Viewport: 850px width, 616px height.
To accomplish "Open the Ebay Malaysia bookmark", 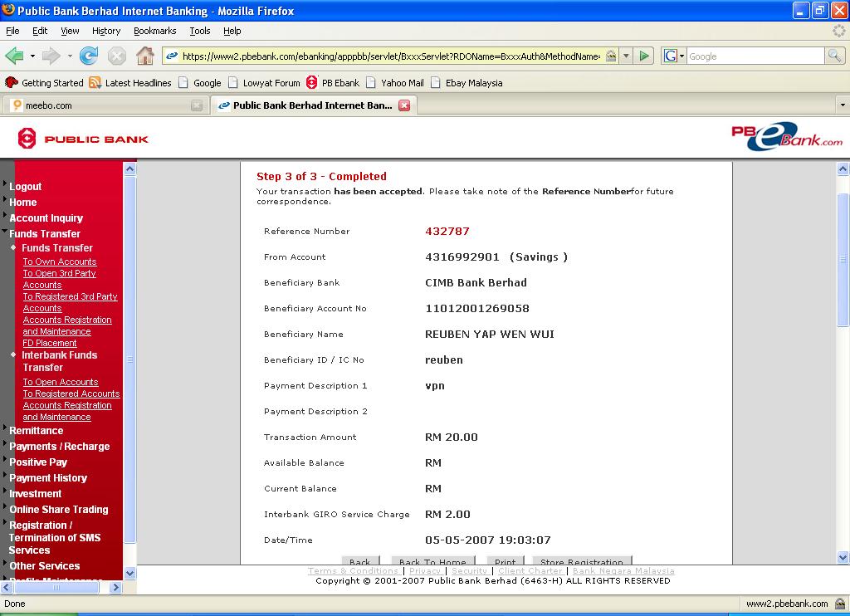I will click(x=467, y=83).
